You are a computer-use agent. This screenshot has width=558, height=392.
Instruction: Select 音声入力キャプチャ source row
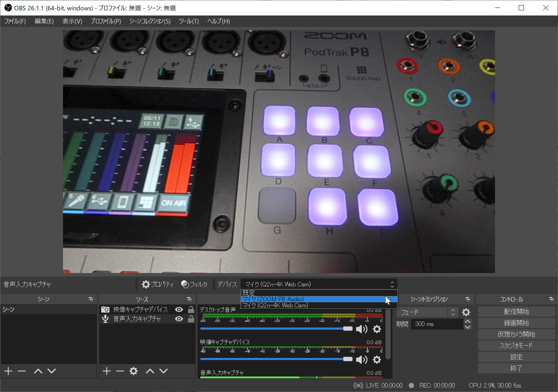(147, 319)
